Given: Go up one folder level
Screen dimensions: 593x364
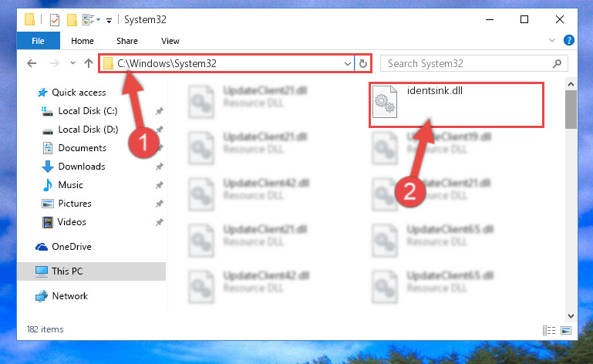Looking at the screenshot, I should [x=89, y=63].
